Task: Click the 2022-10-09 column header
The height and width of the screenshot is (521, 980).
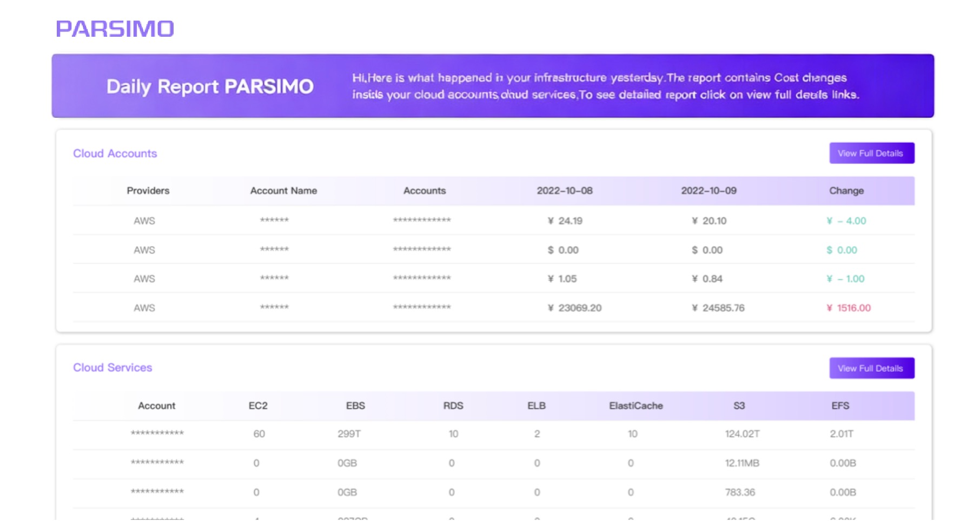Action: pyautogui.click(x=708, y=191)
